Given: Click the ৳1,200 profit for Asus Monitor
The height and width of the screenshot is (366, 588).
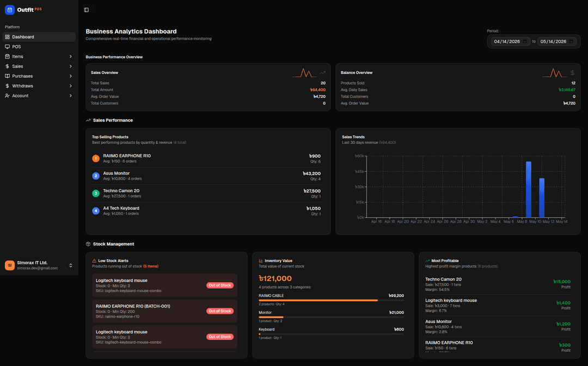Looking at the screenshot, I should [563, 324].
